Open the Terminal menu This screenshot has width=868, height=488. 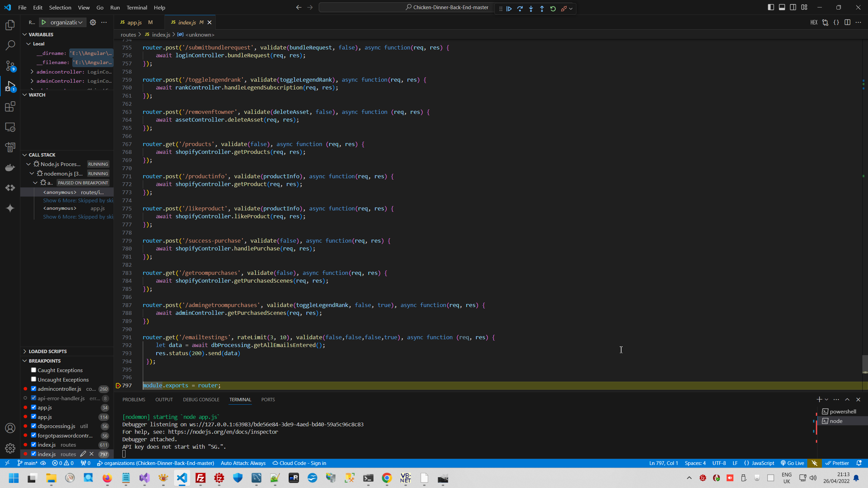click(x=137, y=7)
